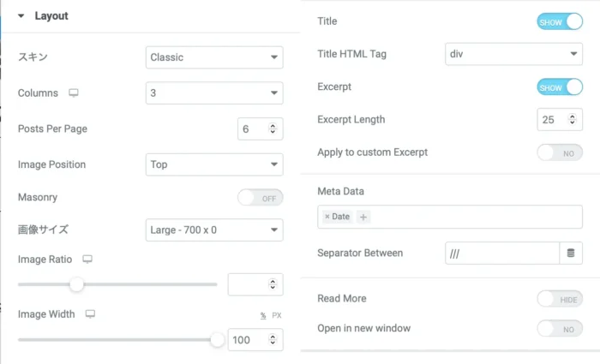Remove the Date tag from Meta Data
The height and width of the screenshot is (364, 600).
[327, 217]
